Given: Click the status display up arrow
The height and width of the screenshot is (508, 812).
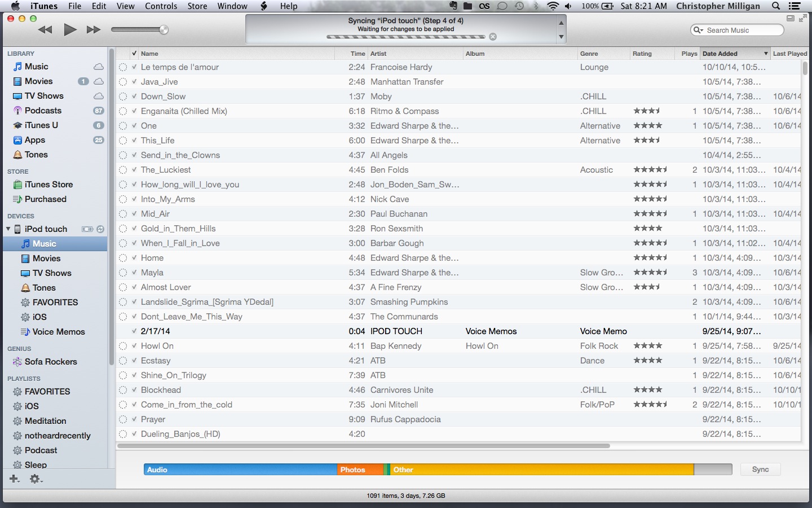Looking at the screenshot, I should click(561, 23).
